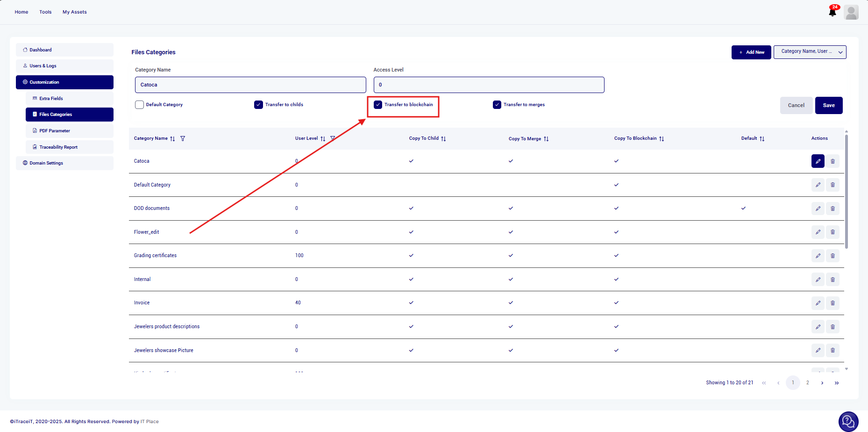Open the Tools menu

45,12
